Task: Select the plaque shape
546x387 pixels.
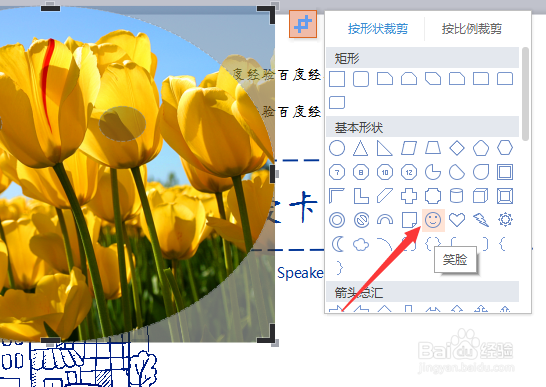Action: click(x=433, y=196)
